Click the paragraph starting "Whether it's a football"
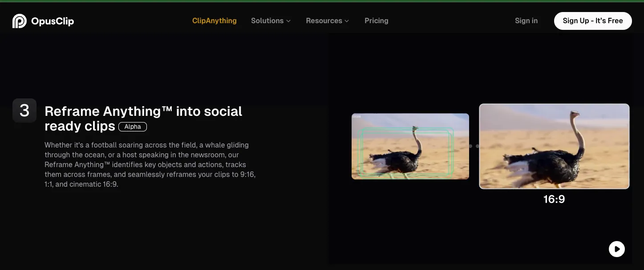Screen dimensions: 644x270 click(150, 164)
